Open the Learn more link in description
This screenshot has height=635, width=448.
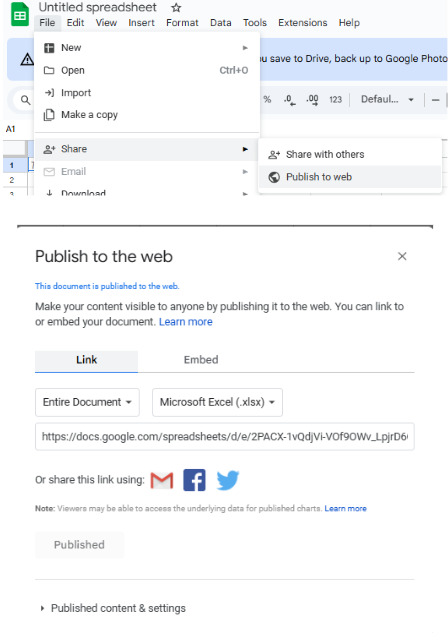pos(186,322)
